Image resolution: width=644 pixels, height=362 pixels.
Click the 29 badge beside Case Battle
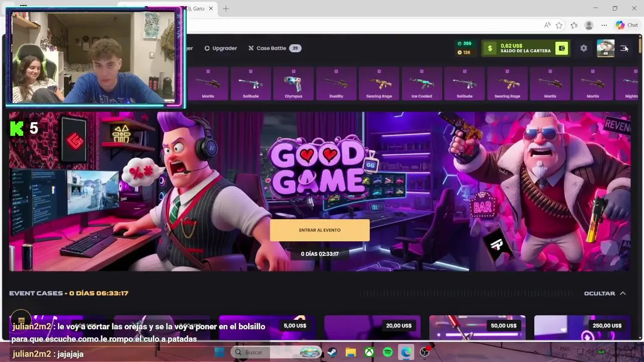pyautogui.click(x=295, y=48)
